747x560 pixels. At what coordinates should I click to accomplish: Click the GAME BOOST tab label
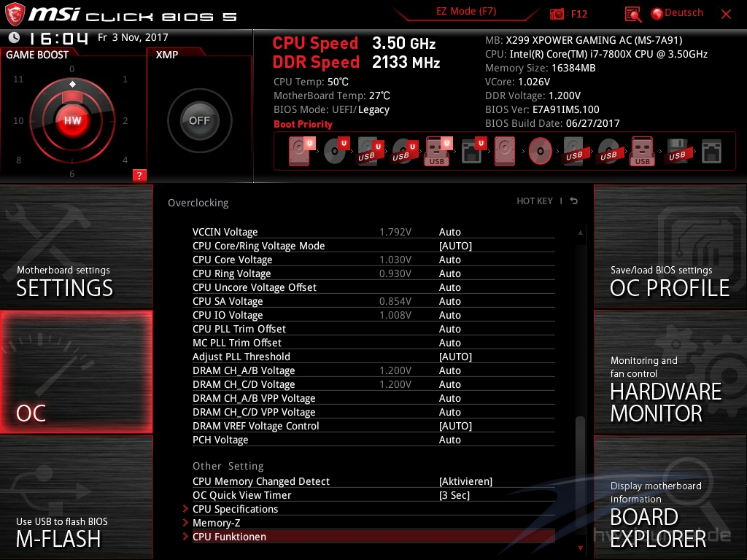point(37,55)
